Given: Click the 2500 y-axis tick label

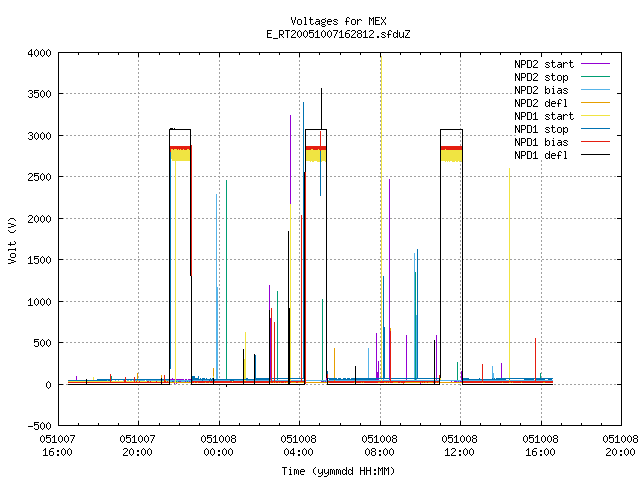Looking at the screenshot, I should click(39, 177).
